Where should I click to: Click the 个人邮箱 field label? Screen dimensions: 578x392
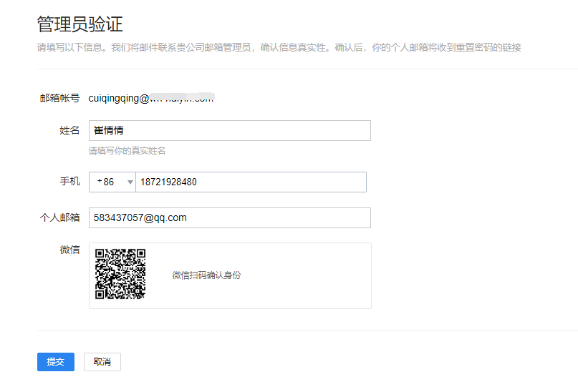click(59, 217)
